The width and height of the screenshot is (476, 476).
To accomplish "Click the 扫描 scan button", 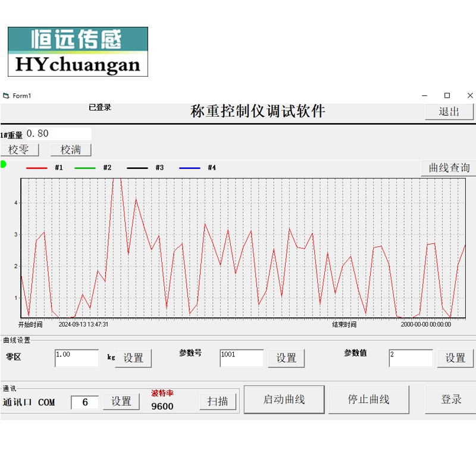I will [x=218, y=402].
